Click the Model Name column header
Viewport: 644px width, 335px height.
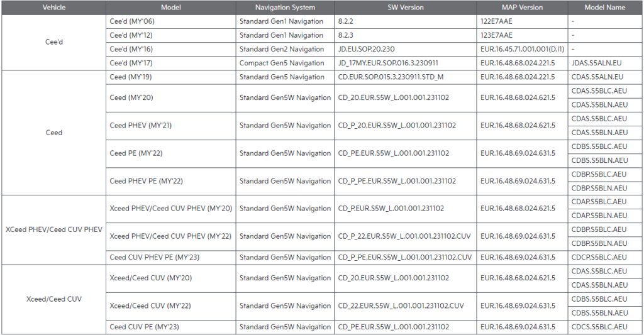605,8
